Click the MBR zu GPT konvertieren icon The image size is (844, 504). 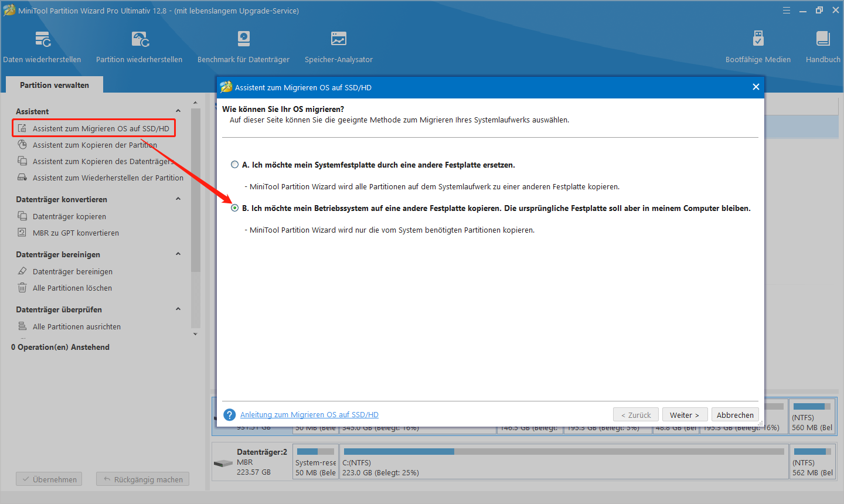(22, 233)
